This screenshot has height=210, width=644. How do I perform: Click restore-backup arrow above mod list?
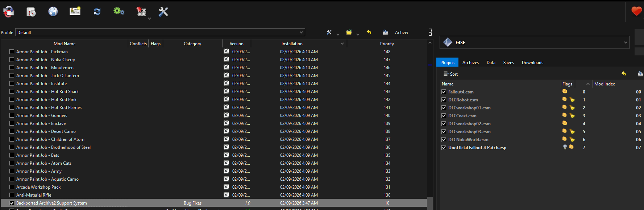(369, 32)
